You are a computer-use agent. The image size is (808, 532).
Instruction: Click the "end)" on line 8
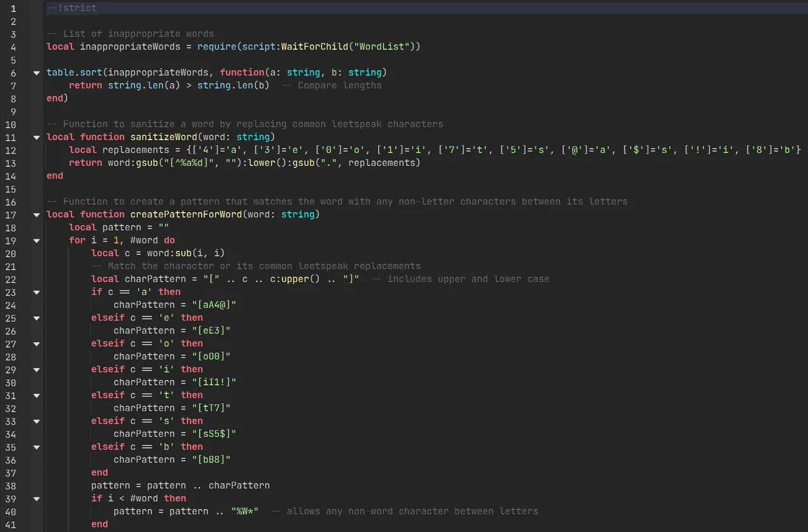(x=58, y=98)
